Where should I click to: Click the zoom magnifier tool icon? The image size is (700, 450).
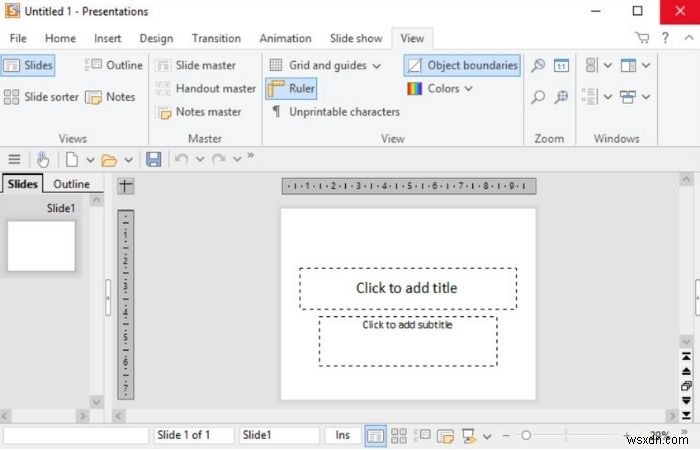coord(538,66)
